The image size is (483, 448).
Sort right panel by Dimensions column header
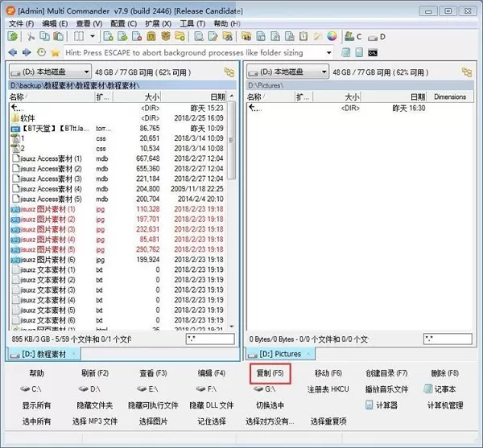[x=450, y=97]
